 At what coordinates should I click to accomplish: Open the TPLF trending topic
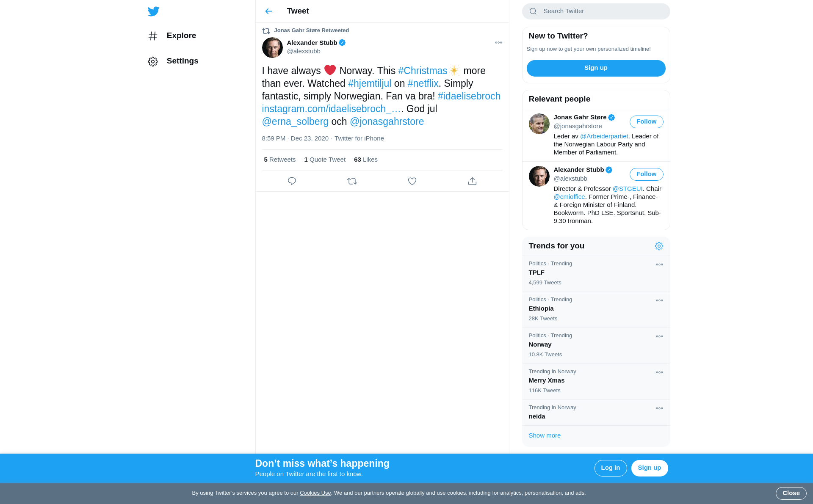coord(596,274)
